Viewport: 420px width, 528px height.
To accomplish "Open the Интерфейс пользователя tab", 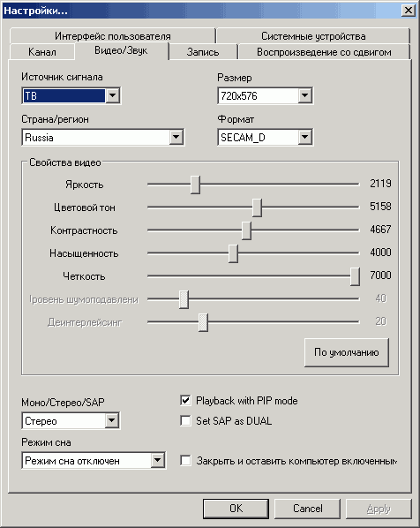I will coord(113,35).
